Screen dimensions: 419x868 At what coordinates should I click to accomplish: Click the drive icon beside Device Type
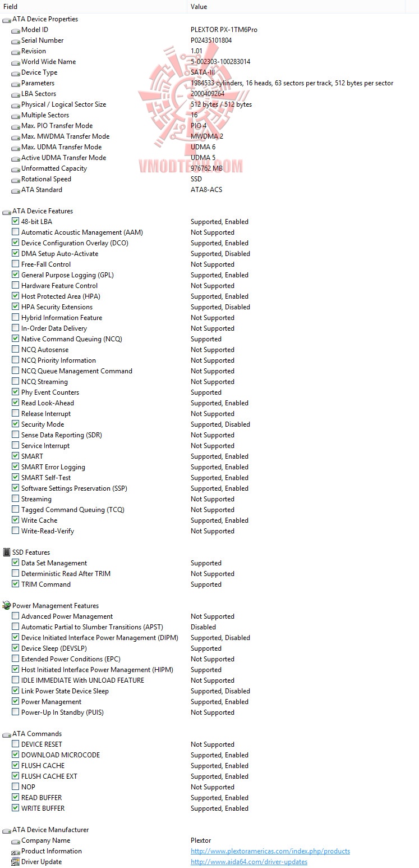(x=15, y=72)
